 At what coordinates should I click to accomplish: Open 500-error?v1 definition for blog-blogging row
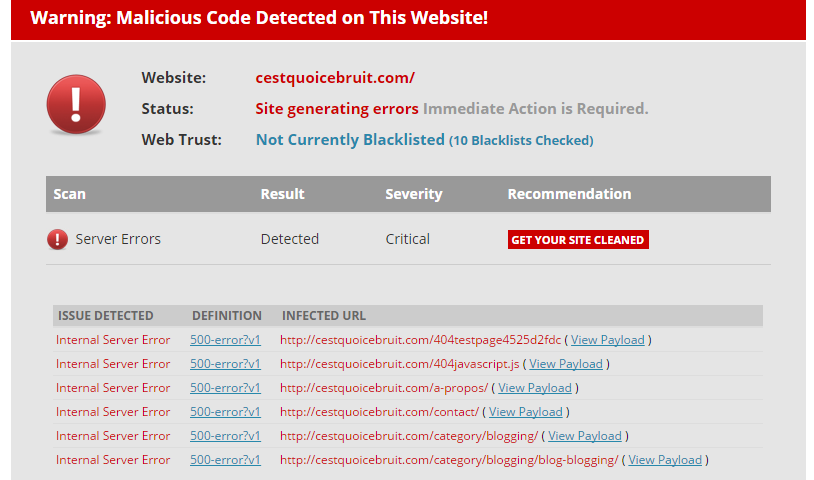pyautogui.click(x=225, y=460)
